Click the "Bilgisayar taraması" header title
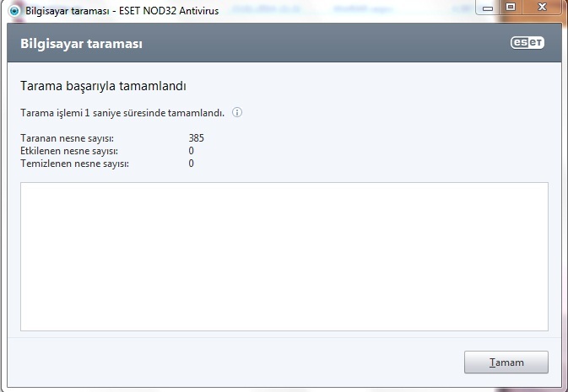Viewport: 568px width, 392px height. pyautogui.click(x=82, y=44)
